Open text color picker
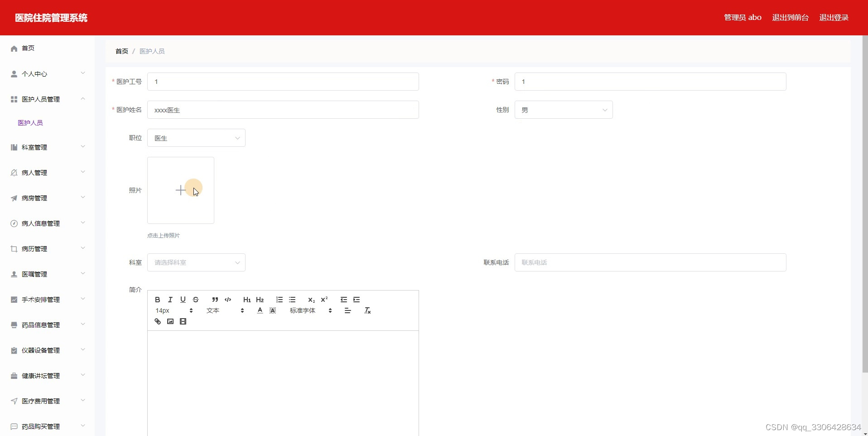Viewport: 868px width, 436px height. pos(260,310)
